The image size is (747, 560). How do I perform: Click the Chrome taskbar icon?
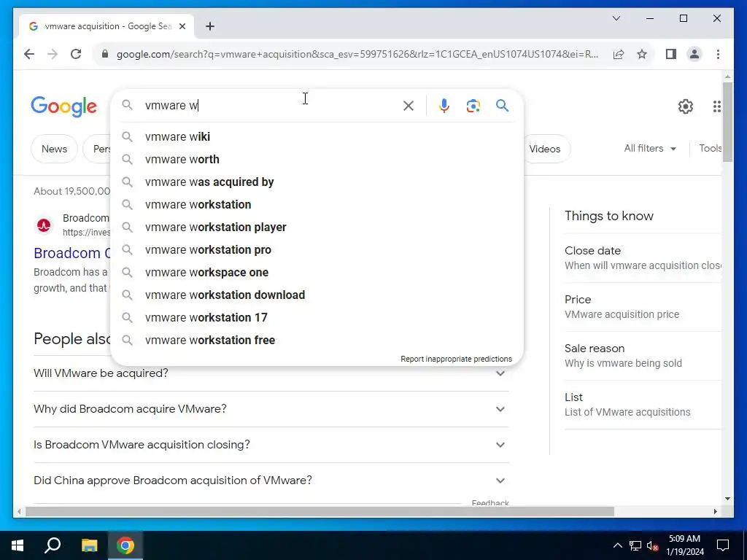[125, 545]
